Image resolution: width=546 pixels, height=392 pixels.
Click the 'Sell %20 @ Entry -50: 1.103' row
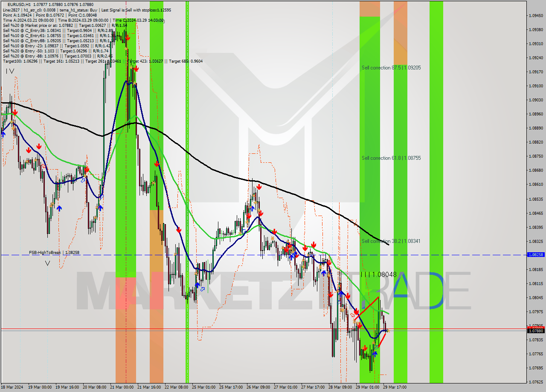pos(55,51)
